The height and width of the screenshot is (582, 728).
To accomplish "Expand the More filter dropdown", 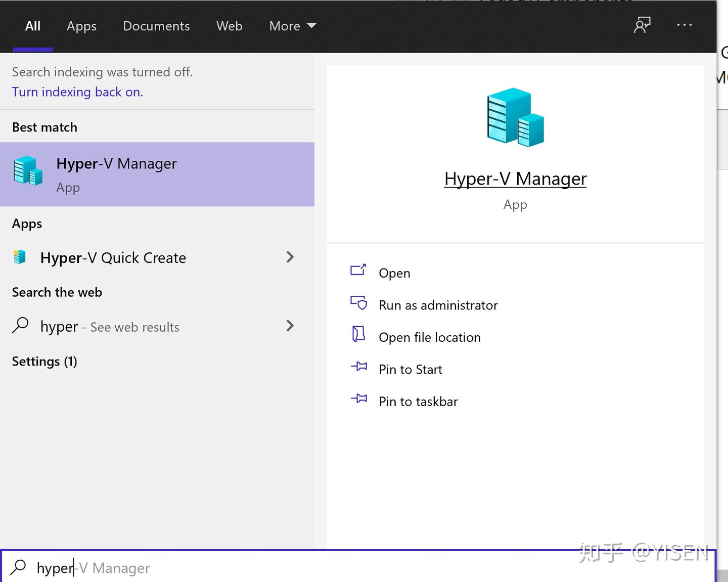I will 293,26.
